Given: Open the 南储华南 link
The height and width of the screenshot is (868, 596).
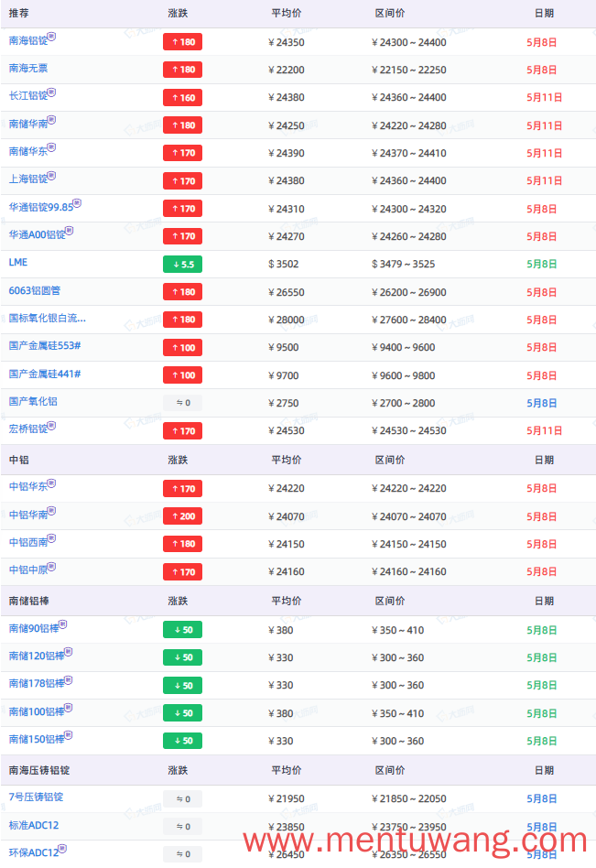Looking at the screenshot, I should coord(28,124).
